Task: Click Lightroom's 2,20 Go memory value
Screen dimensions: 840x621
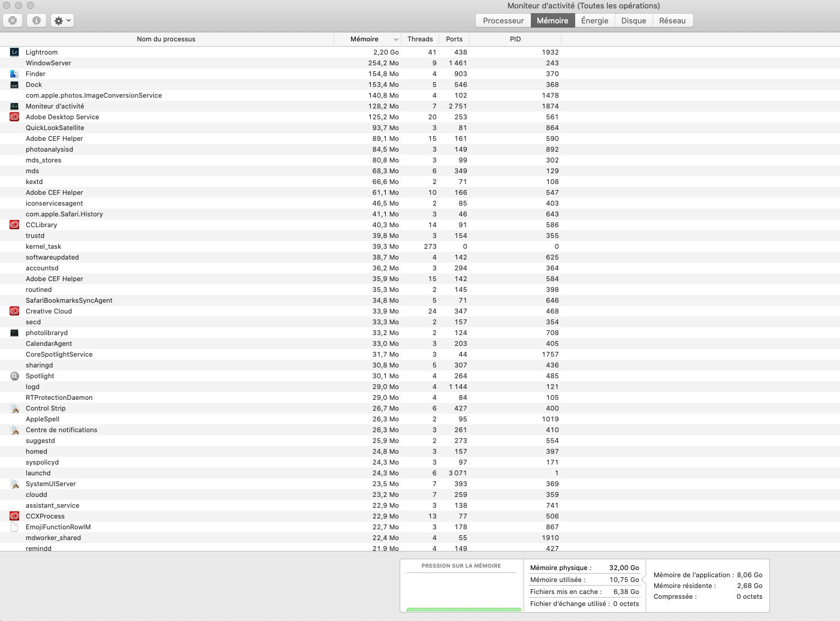Action: [x=386, y=52]
